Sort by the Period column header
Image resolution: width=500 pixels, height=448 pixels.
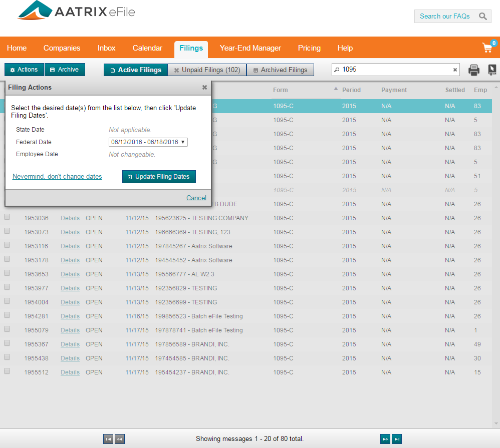click(x=351, y=90)
